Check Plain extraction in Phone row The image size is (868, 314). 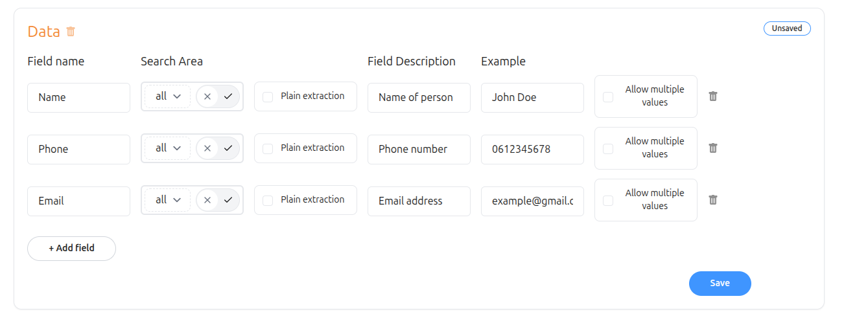268,149
